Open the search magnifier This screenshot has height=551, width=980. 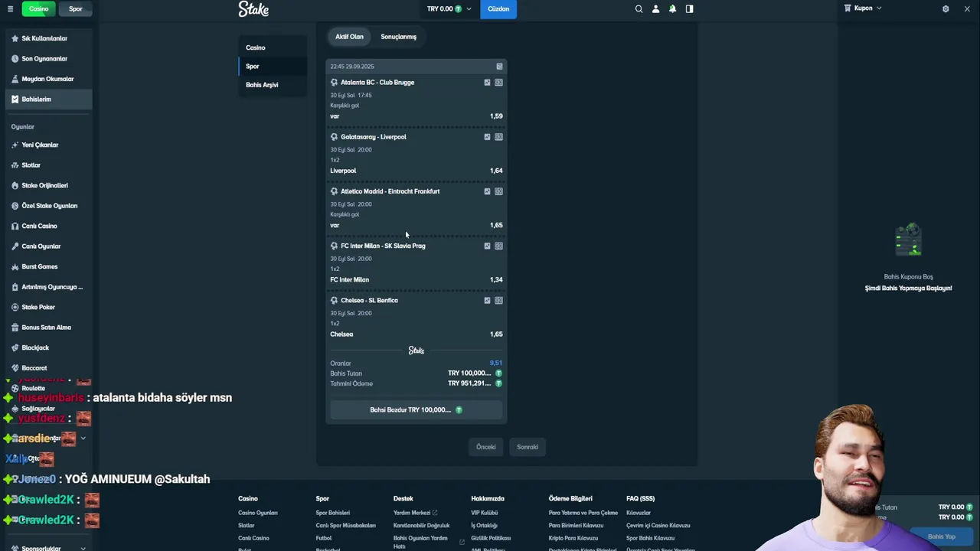(639, 9)
